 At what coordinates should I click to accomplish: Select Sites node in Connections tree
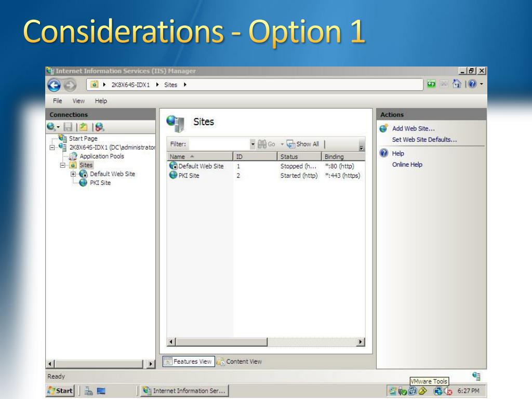(x=86, y=165)
